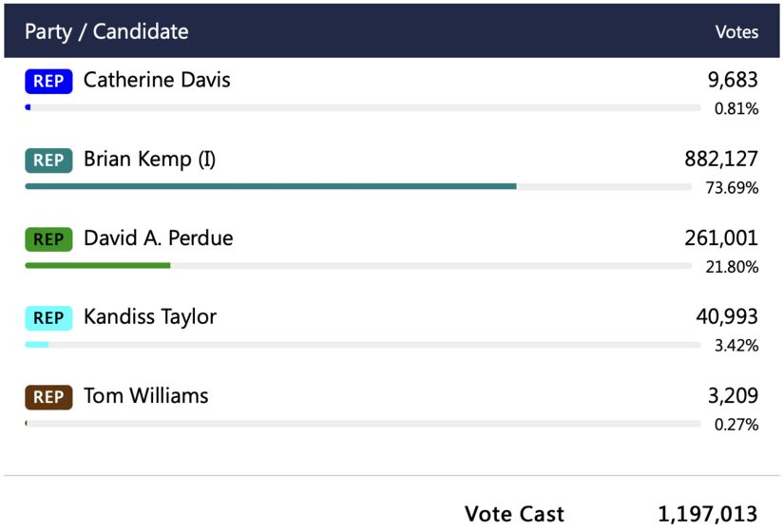This screenshot has height=532, width=784.
Task: Click David Perdue's 21.80% percentage
Action: (732, 267)
